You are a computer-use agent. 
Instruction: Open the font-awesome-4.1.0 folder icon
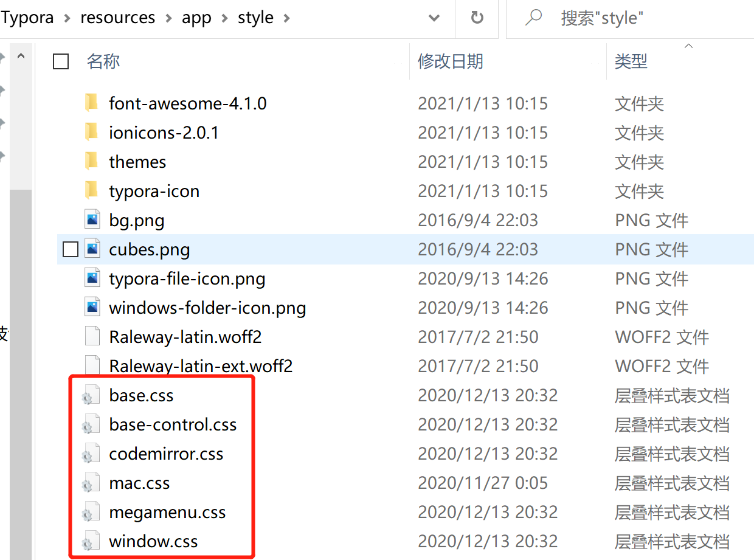[x=92, y=103]
